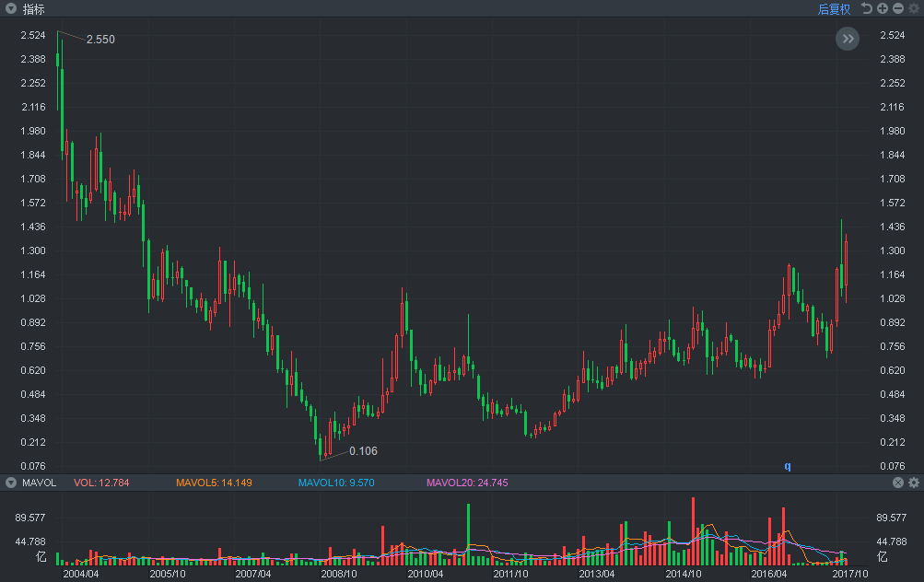The image size is (924, 582).
Task: Click the 0.106 low price annotation
Action: (x=363, y=451)
